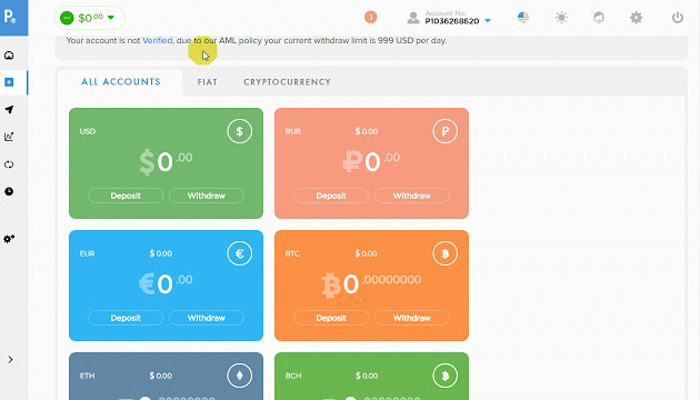Click the paper plane transfer icon

(x=9, y=110)
